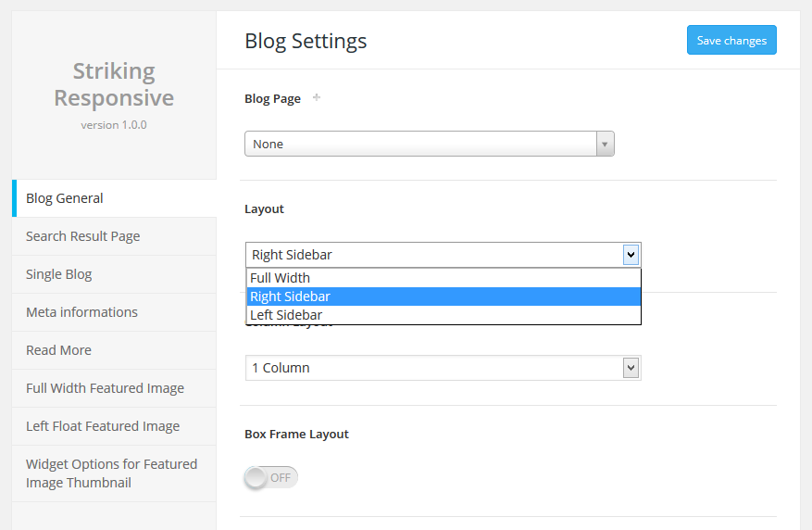The width and height of the screenshot is (812, 530).
Task: Collapse the Layout dropdown showing Right Sidebar
Action: (x=433, y=255)
